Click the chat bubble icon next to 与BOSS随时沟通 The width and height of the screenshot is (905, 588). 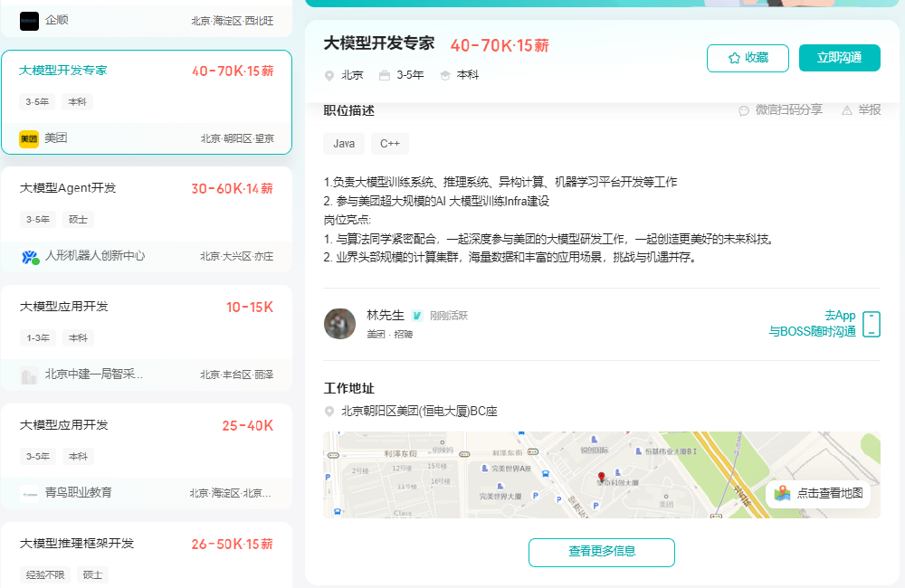pos(871,323)
